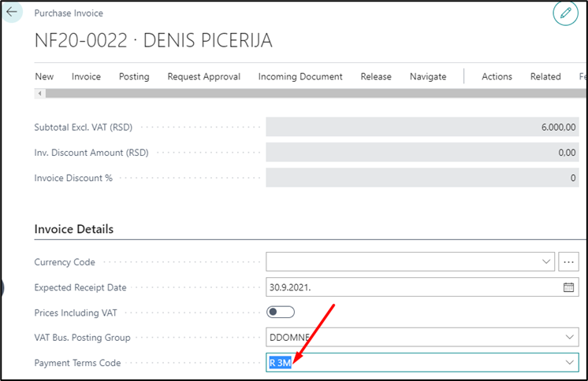
Task: Click the Purchase Invoice caption
Action: click(69, 13)
